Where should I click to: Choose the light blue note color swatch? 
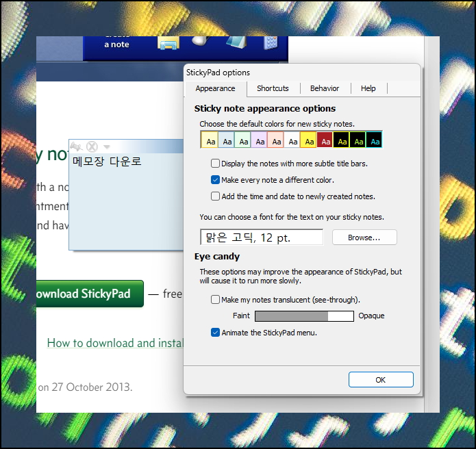226,140
